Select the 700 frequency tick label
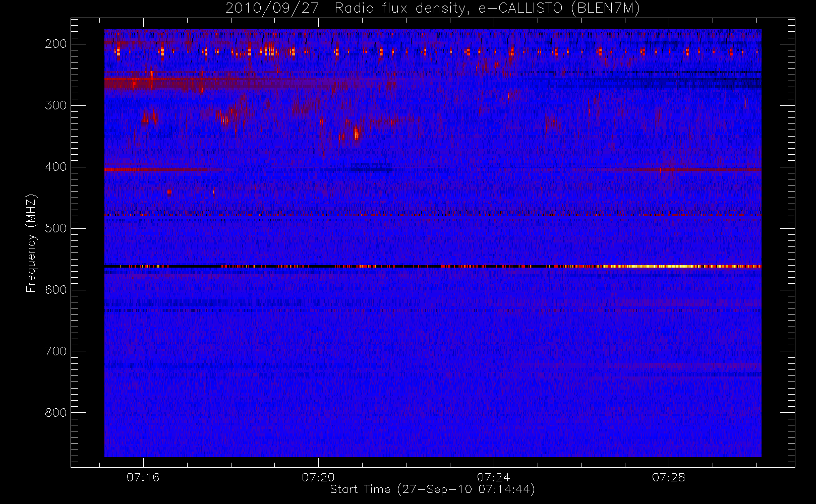The image size is (816, 504). (x=55, y=351)
